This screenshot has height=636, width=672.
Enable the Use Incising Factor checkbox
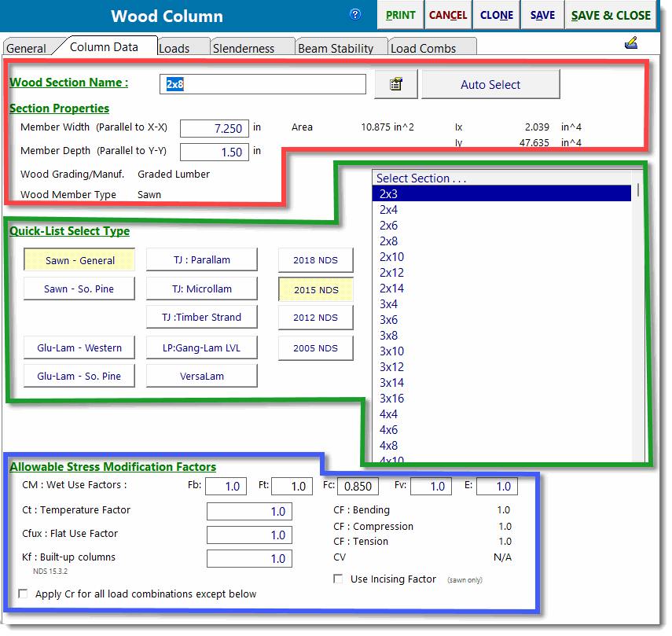[339, 579]
